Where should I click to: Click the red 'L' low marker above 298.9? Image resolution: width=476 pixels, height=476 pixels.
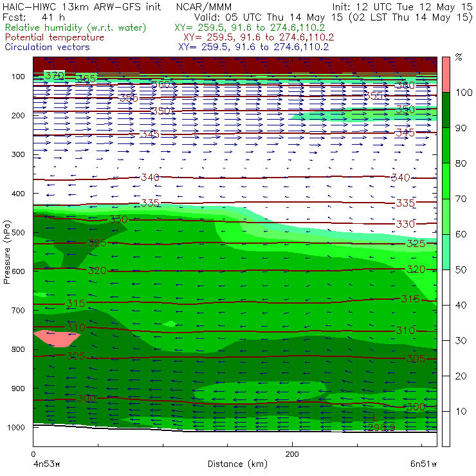click(375, 418)
